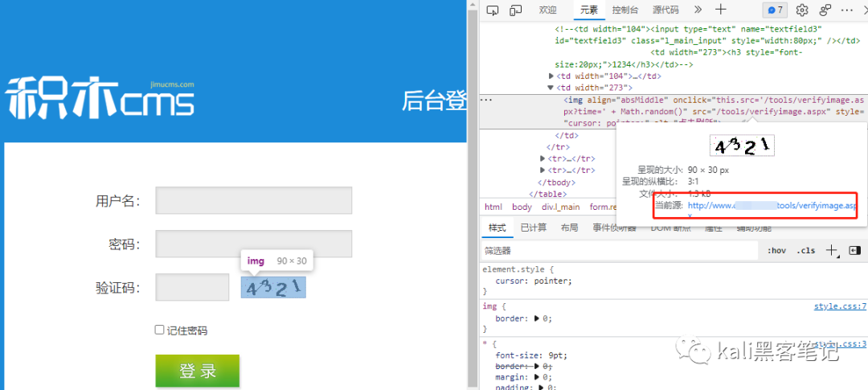Collapse the td width="273" node
Image resolution: width=868 pixels, height=390 pixels.
(551, 88)
